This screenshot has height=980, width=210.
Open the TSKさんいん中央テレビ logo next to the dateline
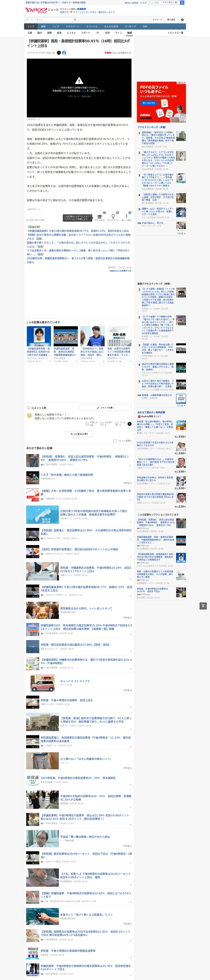[x=118, y=53]
